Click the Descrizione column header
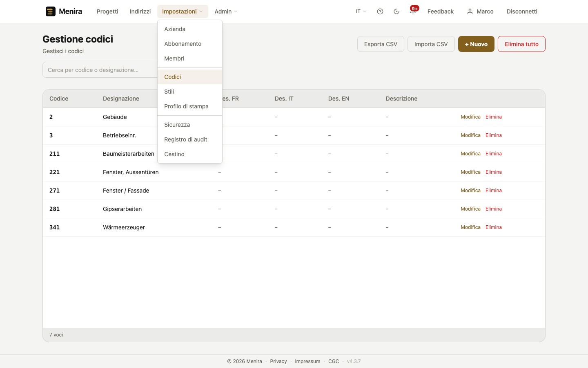Viewport: 588px width, 368px height. 401,99
